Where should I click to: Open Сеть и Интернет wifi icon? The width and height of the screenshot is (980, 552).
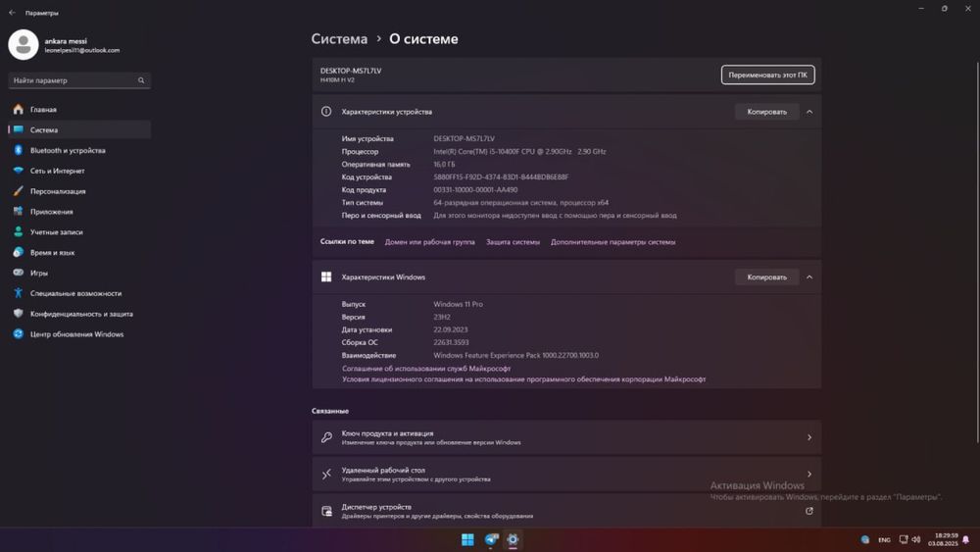click(x=18, y=171)
